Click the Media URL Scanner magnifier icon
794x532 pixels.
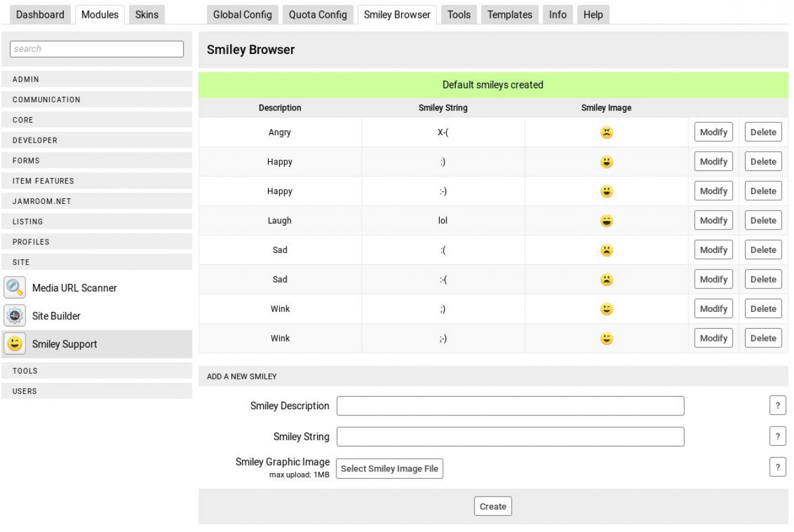[x=14, y=287]
